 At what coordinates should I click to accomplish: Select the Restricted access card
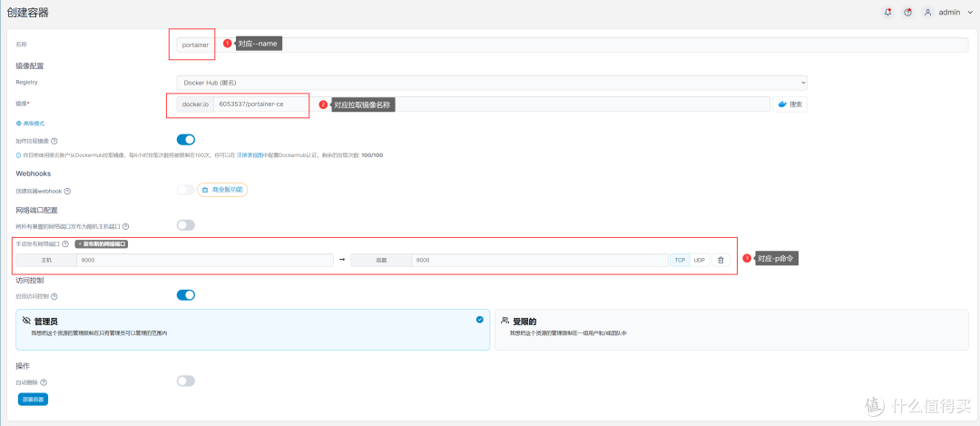click(x=732, y=330)
